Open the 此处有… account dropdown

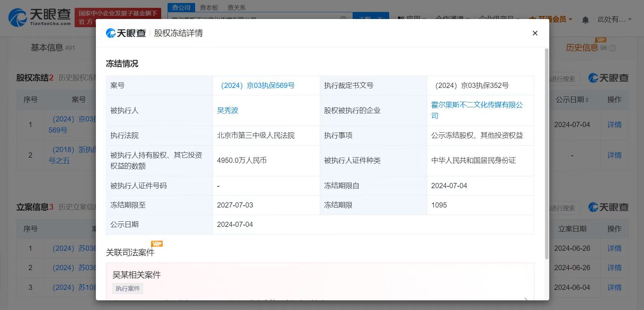(614, 19)
